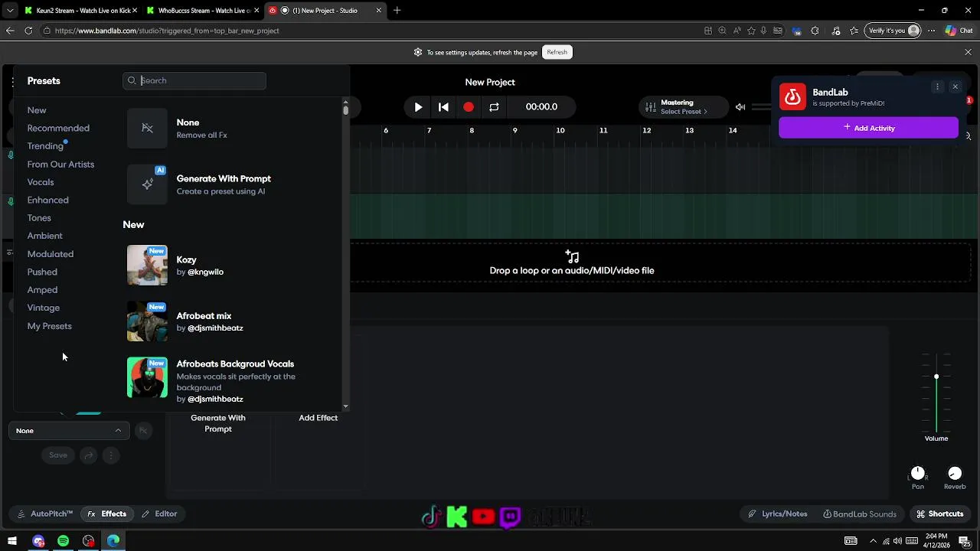Close the BandLab PreMiD popup

click(x=955, y=86)
